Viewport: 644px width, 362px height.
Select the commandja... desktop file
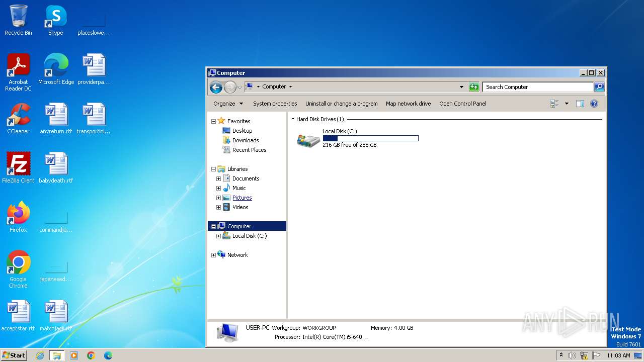[56, 221]
